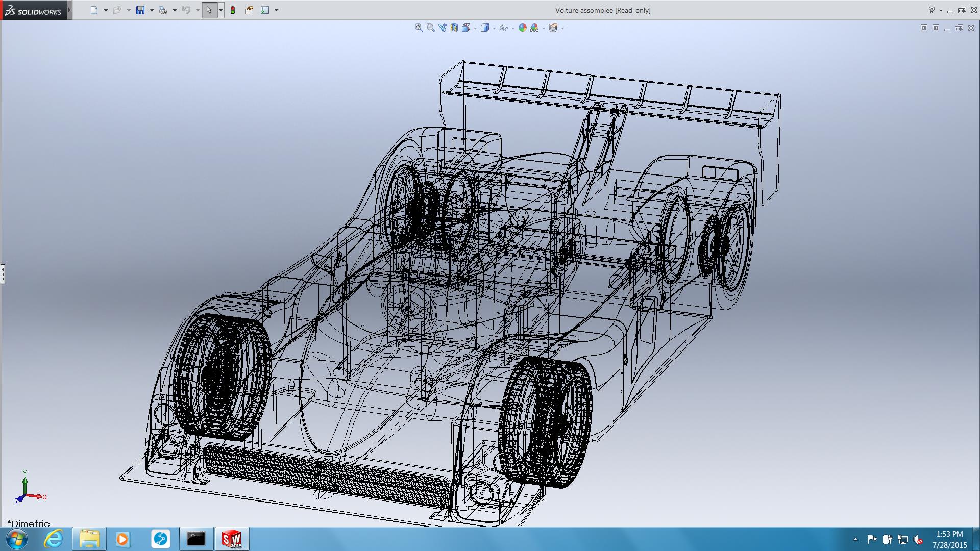Open the Options checklist icon
980x551 pixels.
[265, 10]
